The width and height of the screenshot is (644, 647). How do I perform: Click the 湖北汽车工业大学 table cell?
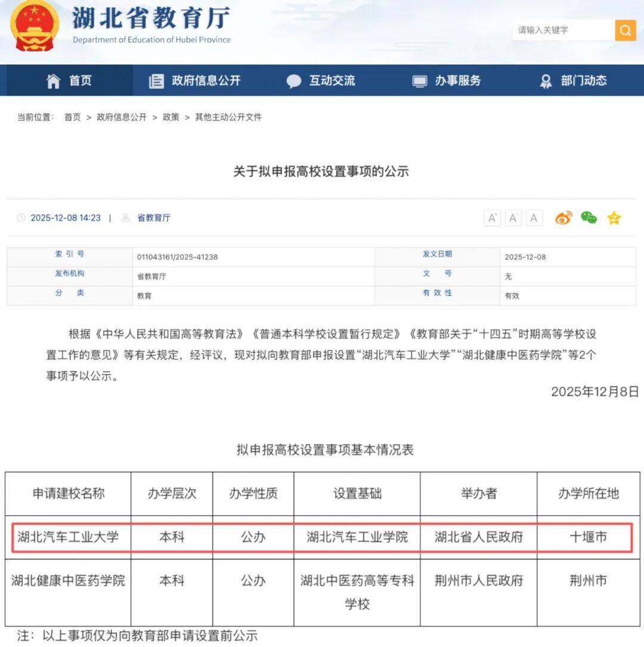[68, 537]
